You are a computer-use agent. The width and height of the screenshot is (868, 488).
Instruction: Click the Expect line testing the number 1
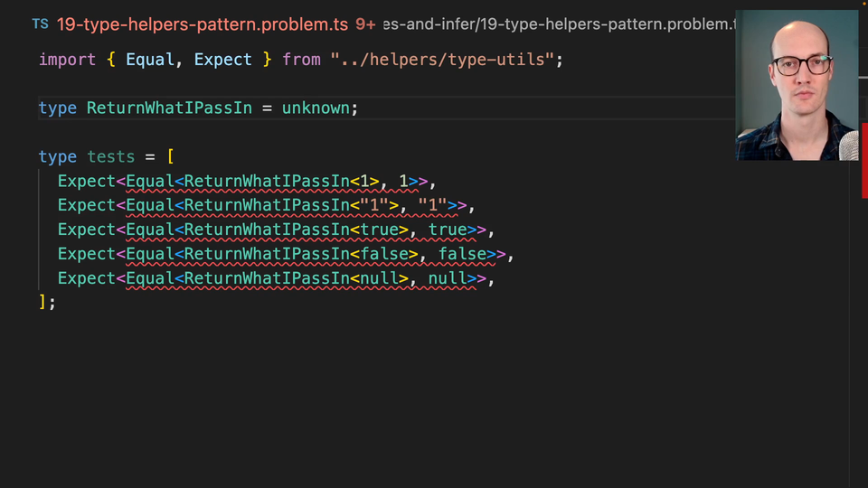(247, 182)
